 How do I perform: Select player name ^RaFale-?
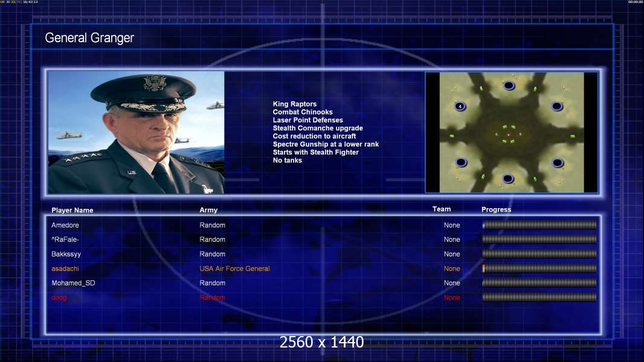pyautogui.click(x=65, y=240)
